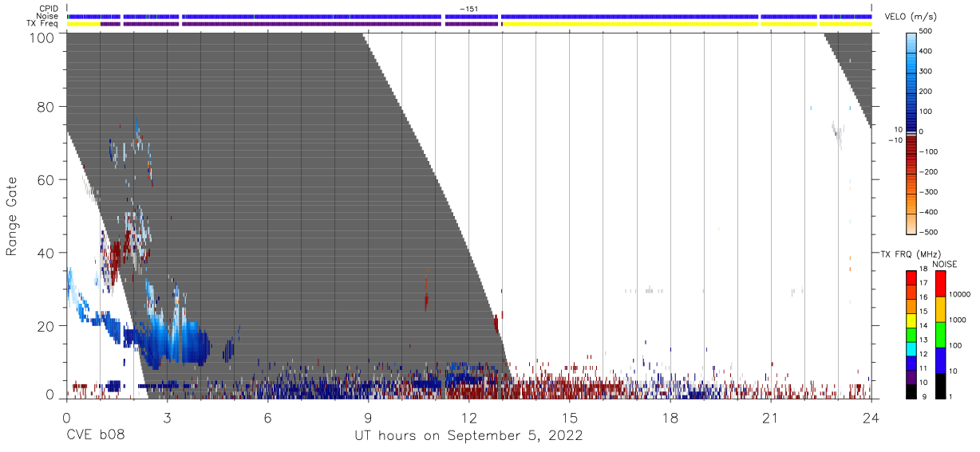Click the 'CPID' row label

click(x=49, y=9)
